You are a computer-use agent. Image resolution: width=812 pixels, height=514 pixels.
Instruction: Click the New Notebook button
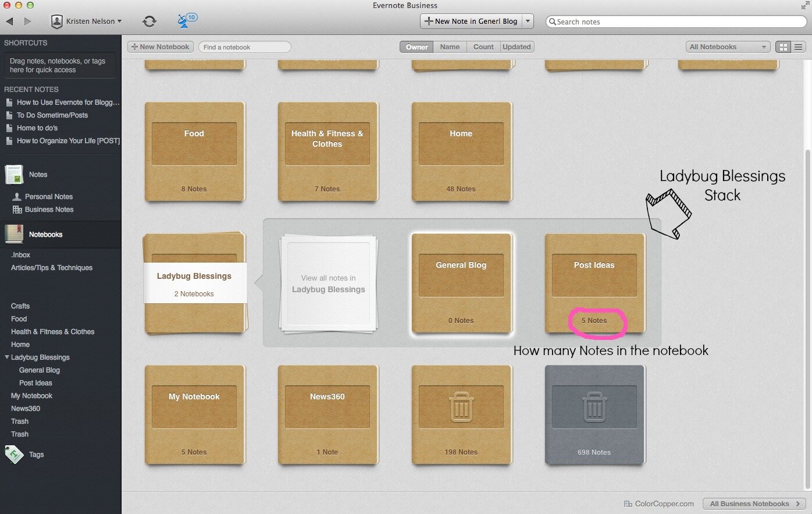pyautogui.click(x=160, y=47)
